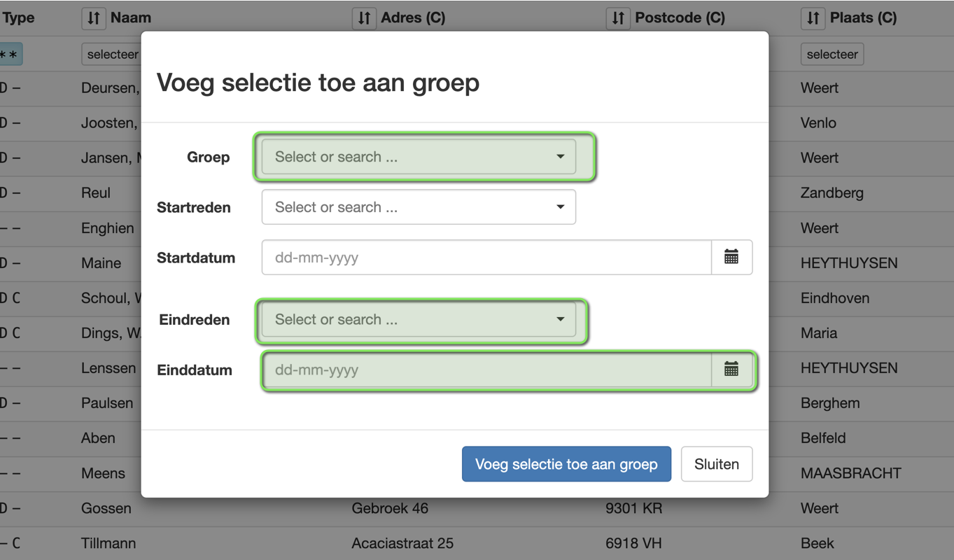Expand the Eindreden dropdown arrow

click(x=560, y=319)
